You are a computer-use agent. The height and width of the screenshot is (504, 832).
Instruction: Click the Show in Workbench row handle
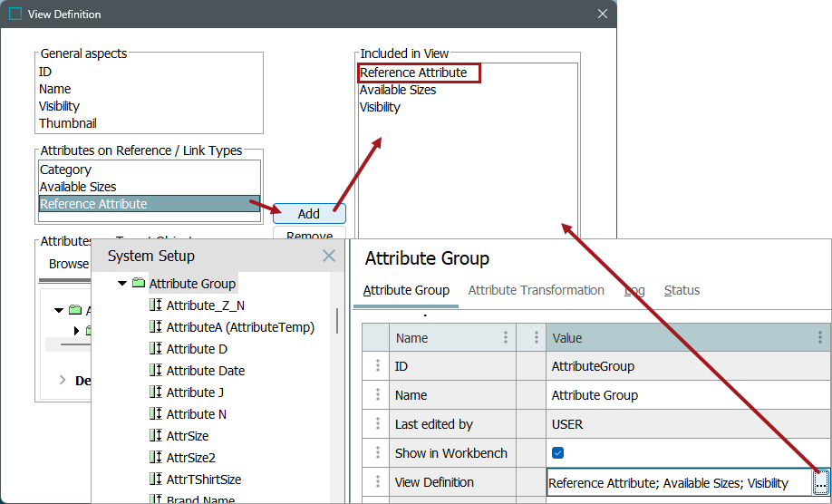(x=377, y=452)
